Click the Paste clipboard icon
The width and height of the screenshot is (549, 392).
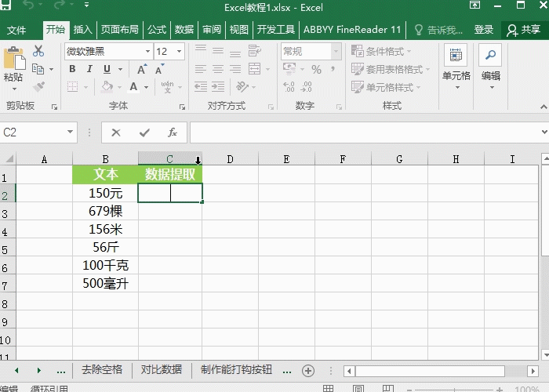(x=13, y=62)
